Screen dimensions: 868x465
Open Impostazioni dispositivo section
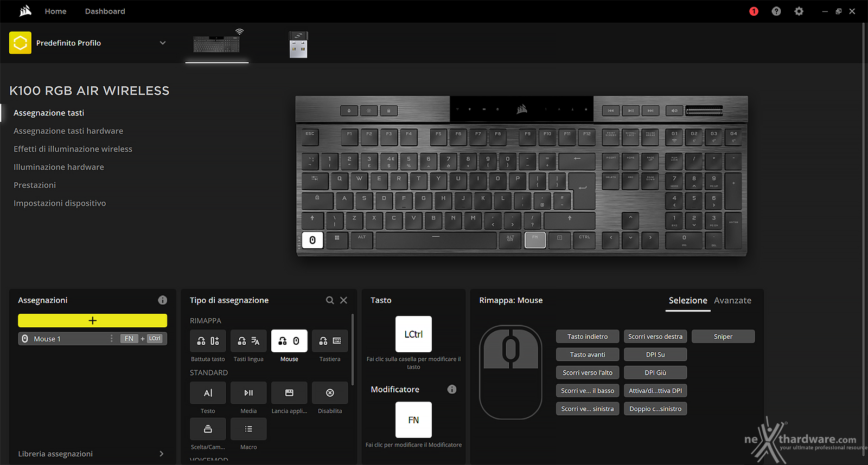tap(60, 203)
